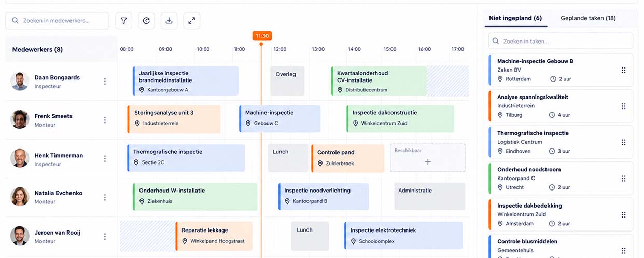The height and width of the screenshot is (258, 644).
Task: Open Inspectie noodverlichting task
Action: [324, 197]
